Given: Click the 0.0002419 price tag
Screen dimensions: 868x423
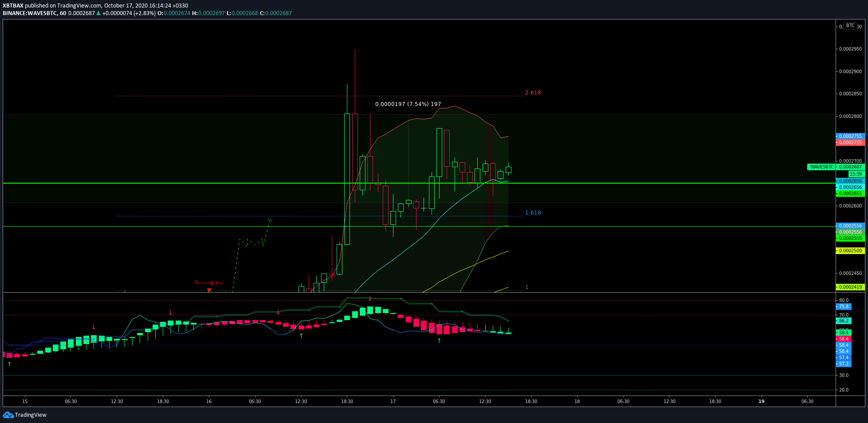Looking at the screenshot, I should point(850,287).
